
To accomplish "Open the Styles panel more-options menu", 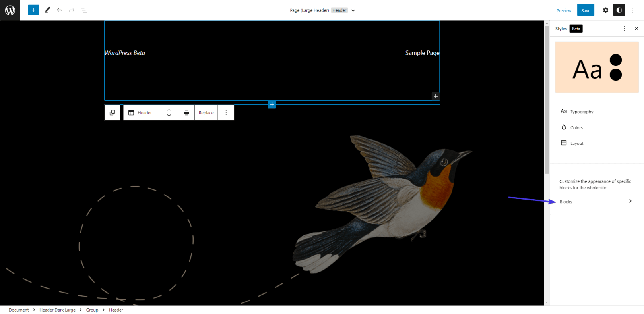I will [625, 29].
